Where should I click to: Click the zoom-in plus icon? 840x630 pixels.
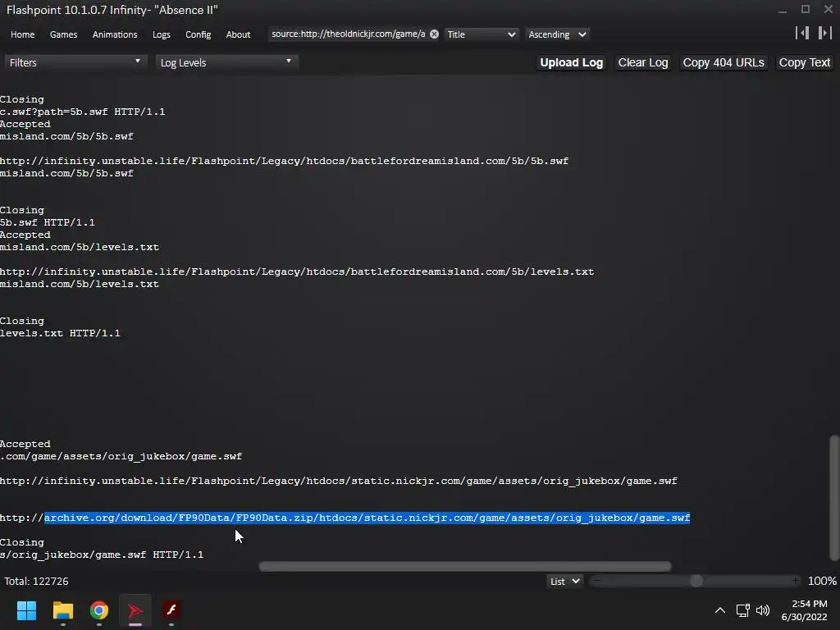point(796,581)
